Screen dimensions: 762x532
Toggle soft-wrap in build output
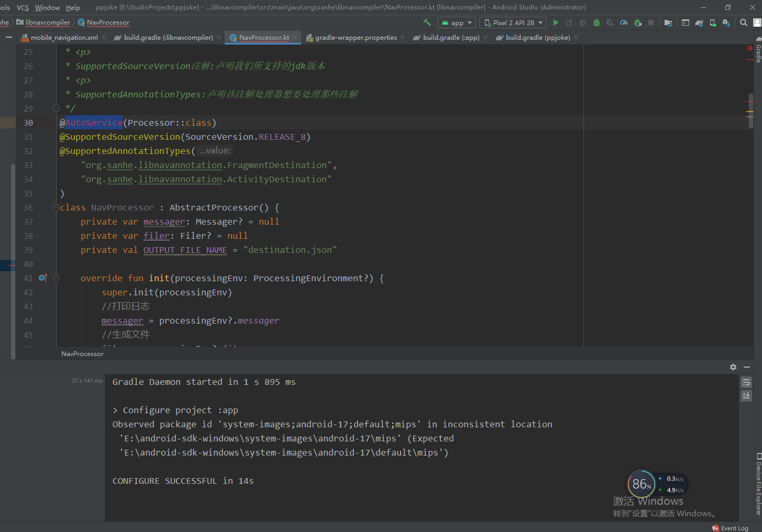(746, 382)
